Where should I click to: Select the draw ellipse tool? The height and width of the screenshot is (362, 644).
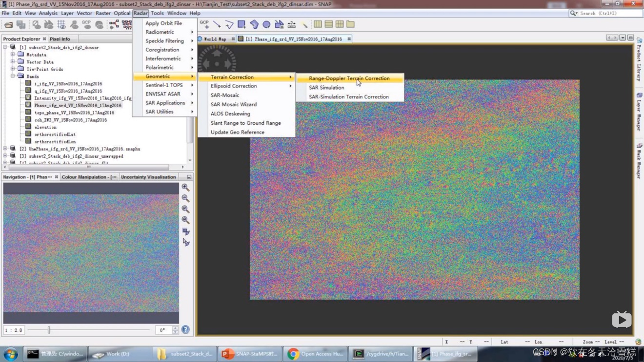click(x=266, y=24)
